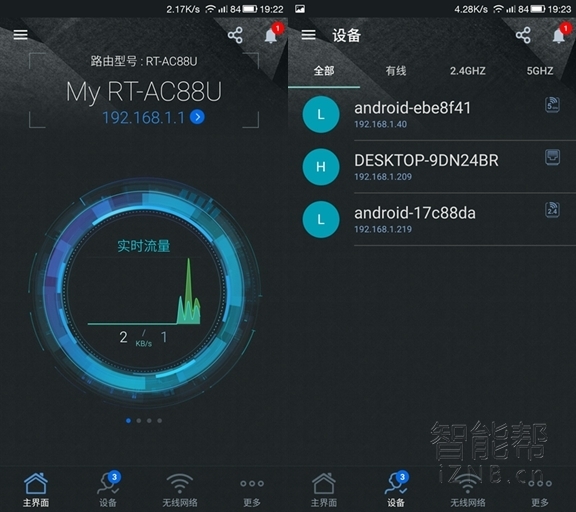Screen dimensions: 576x512
Task: Tap 5GHz band icon for android-ebe8f41
Action: point(552,105)
